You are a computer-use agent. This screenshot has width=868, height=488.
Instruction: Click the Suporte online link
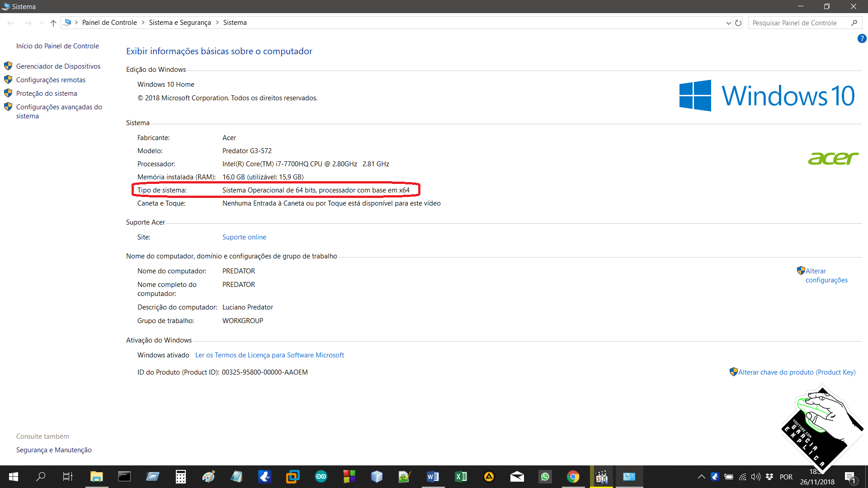point(244,237)
